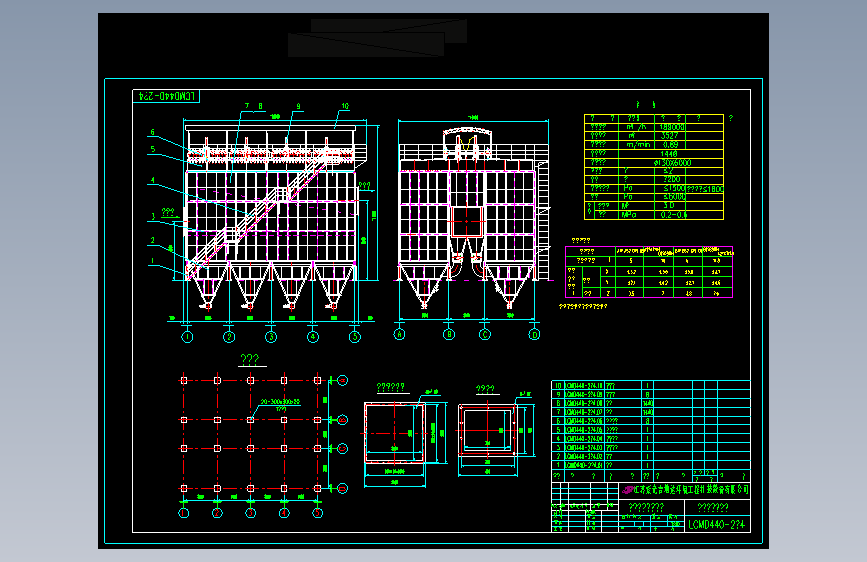The image size is (867, 562).
Task: Click the company logo in the title block
Action: pos(628,490)
